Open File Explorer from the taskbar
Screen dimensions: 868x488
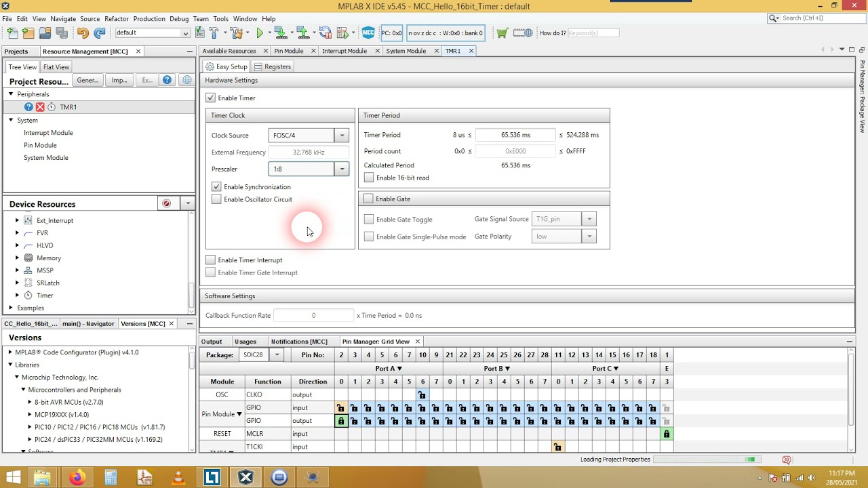42,478
